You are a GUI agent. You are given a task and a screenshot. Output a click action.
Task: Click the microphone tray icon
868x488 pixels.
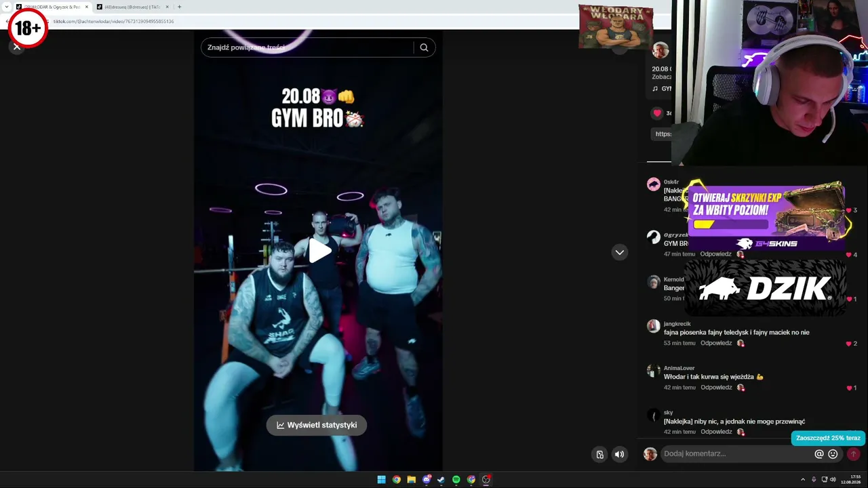click(814, 480)
